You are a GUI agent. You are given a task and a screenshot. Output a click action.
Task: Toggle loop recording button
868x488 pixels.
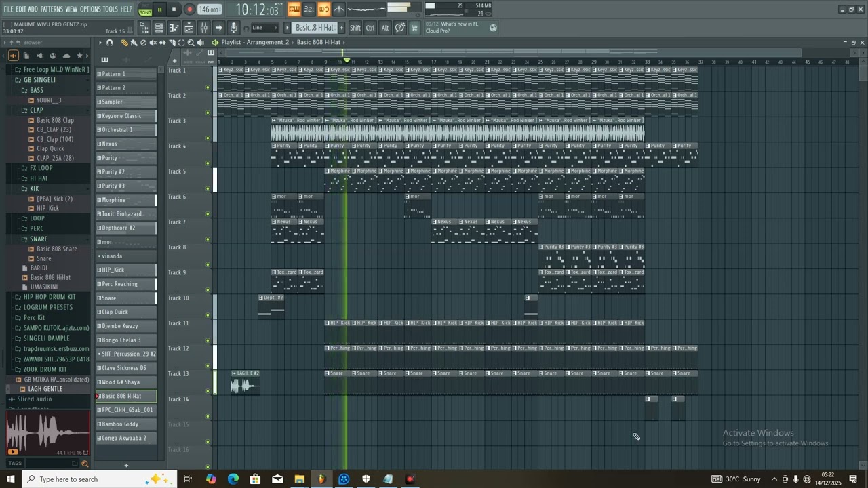(x=323, y=9)
